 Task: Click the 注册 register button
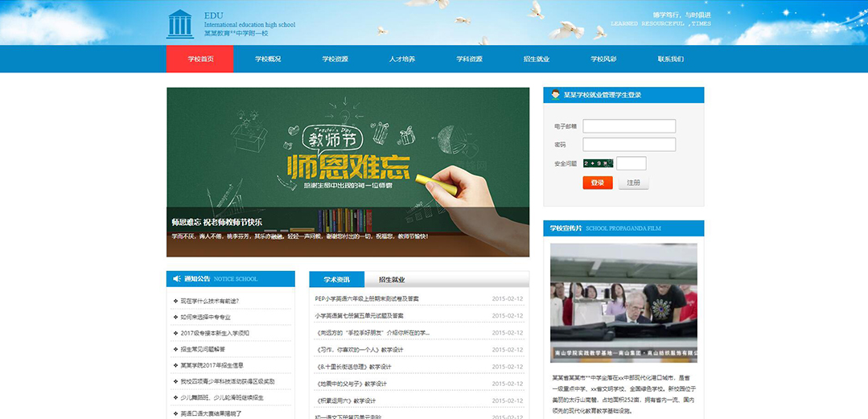click(633, 183)
